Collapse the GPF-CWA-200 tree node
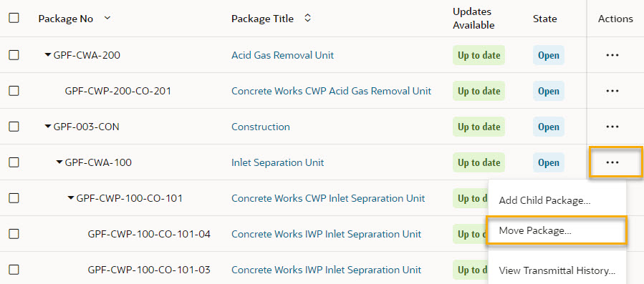 click(48, 55)
